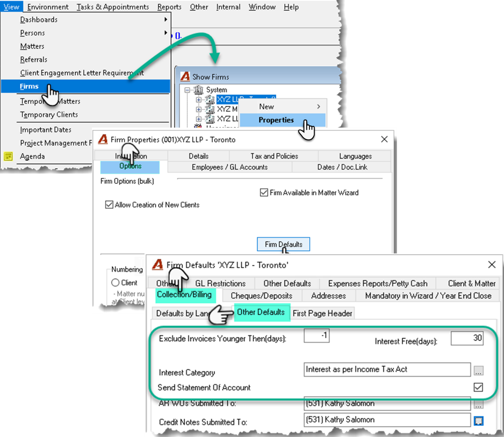The image size is (504, 437).
Task: Click the System building icon in the tree
Action: [x=198, y=90]
